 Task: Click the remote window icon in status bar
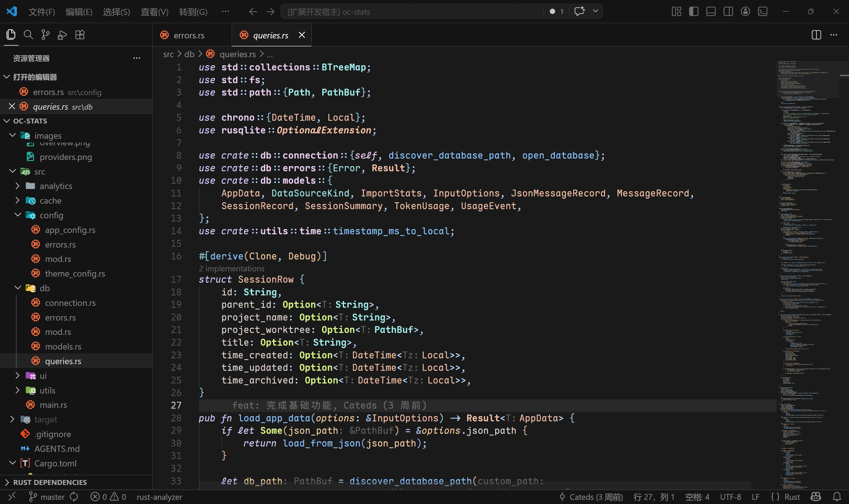point(12,497)
